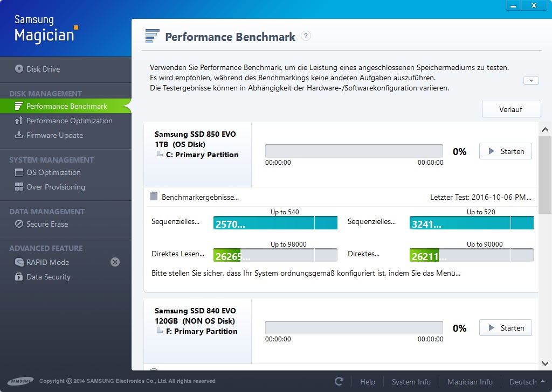This screenshot has width=552, height=392.
Task: Select Performance Benchmark in sidebar
Action: [x=65, y=106]
